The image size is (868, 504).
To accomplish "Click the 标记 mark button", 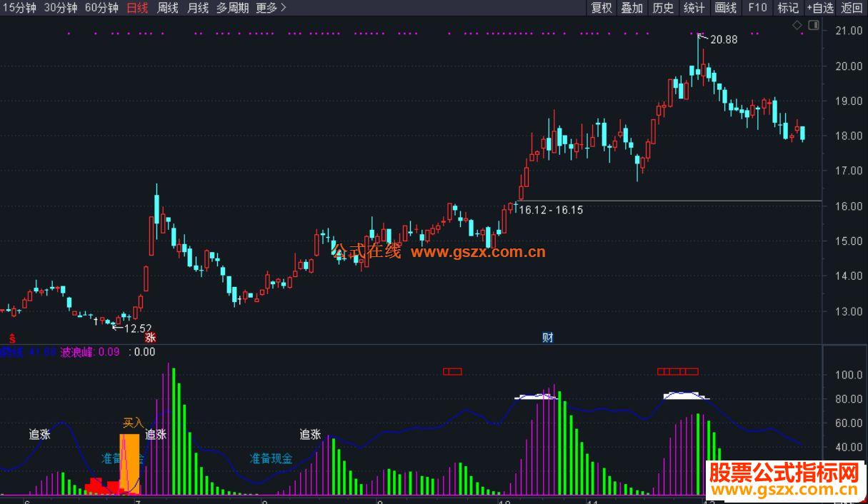I will [x=788, y=8].
